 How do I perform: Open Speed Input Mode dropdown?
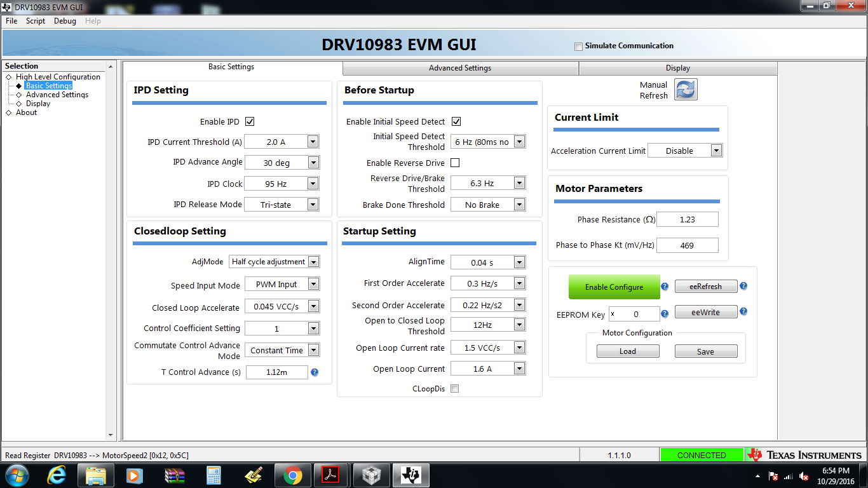point(313,284)
